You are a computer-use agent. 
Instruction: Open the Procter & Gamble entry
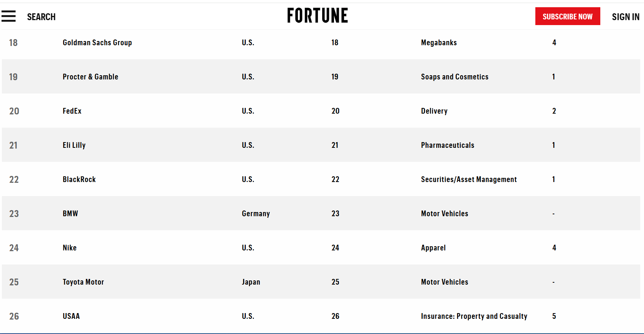click(90, 77)
